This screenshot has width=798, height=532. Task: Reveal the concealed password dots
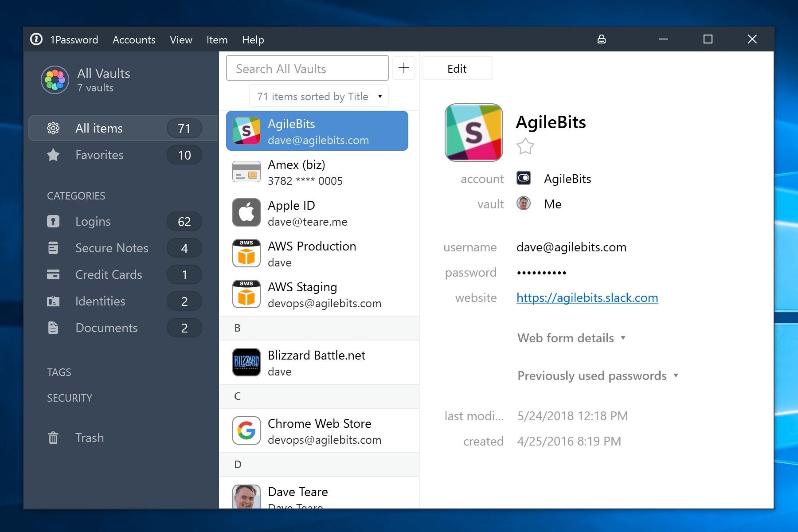point(541,272)
